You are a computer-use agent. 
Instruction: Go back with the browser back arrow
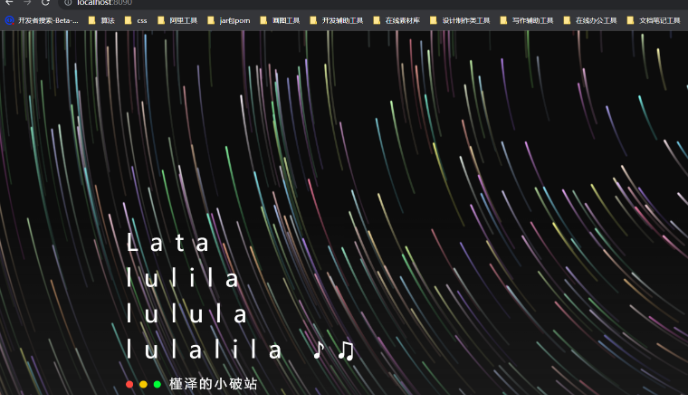coord(9,3)
